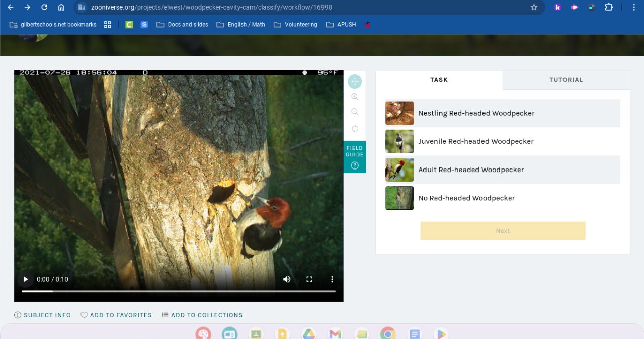Open Google Keep from shelf
Image resolution: width=644 pixels, height=339 pixels.
282,333
